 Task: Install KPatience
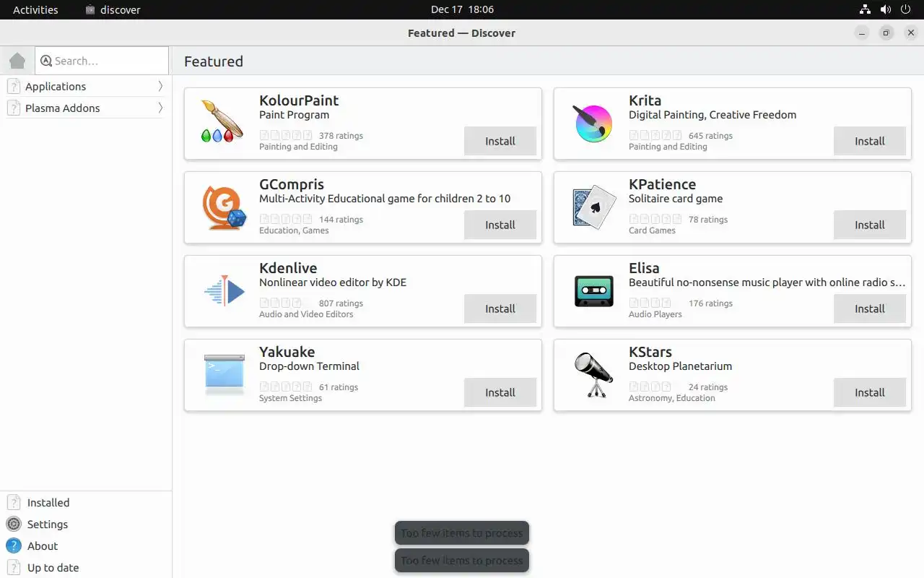coord(870,225)
